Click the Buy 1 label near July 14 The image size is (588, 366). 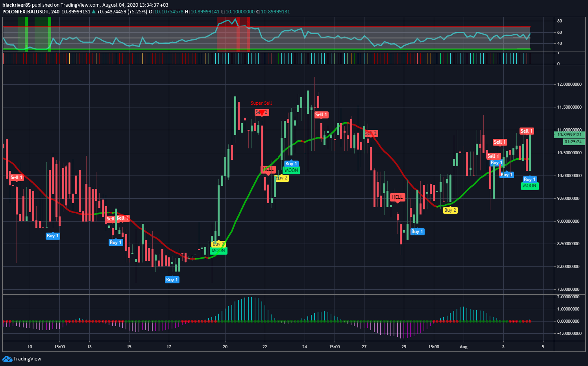click(116, 242)
